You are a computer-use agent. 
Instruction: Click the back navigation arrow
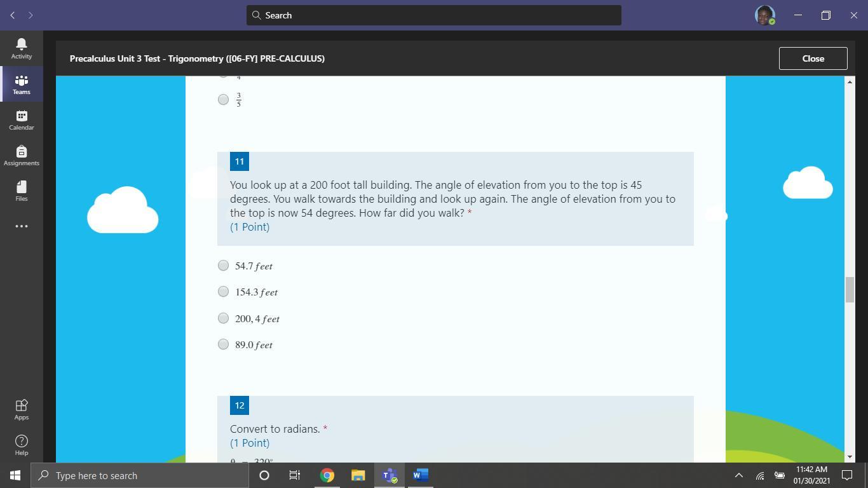pos(13,15)
